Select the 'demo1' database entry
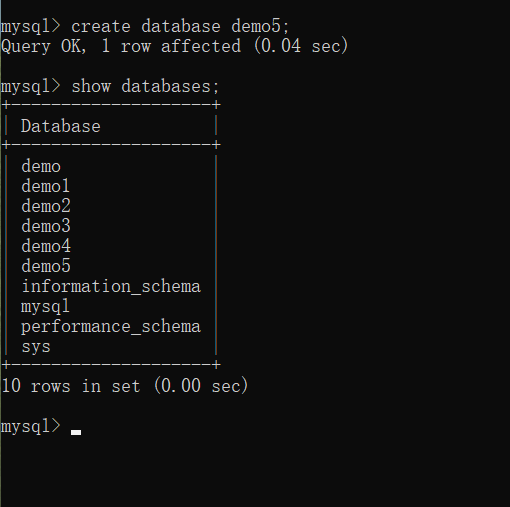This screenshot has height=507, width=510. [46, 186]
